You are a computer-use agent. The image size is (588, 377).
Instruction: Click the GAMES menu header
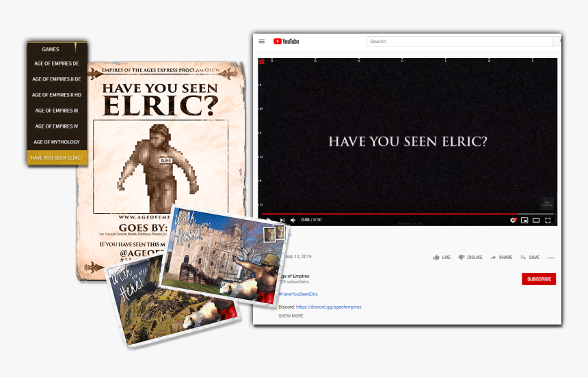click(x=51, y=49)
